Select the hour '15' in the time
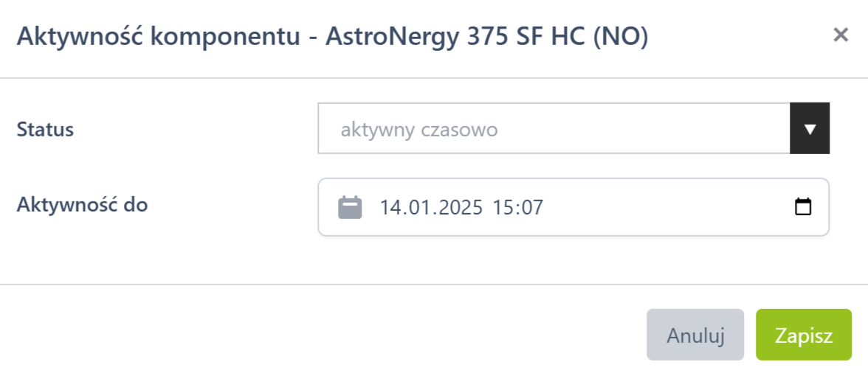The image size is (868, 376). coord(503,208)
